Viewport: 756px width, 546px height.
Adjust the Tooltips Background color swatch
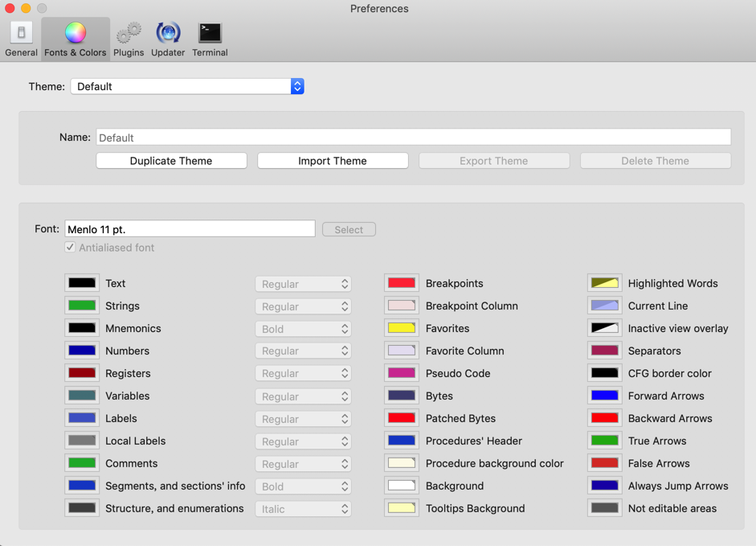click(402, 508)
